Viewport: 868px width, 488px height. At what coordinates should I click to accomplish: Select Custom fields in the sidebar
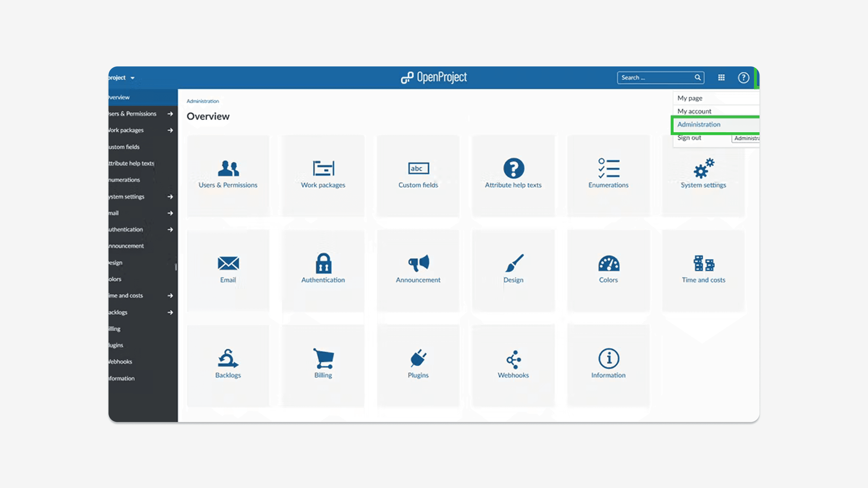[x=143, y=147]
